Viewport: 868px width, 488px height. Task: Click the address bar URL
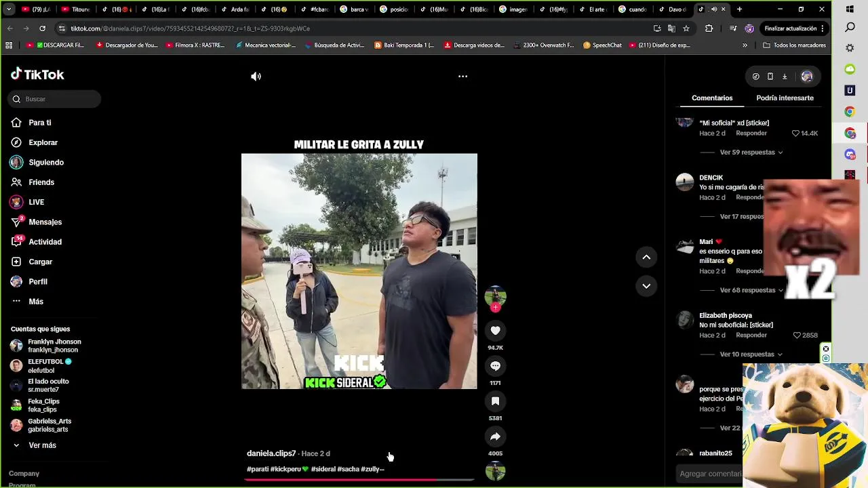(x=190, y=28)
